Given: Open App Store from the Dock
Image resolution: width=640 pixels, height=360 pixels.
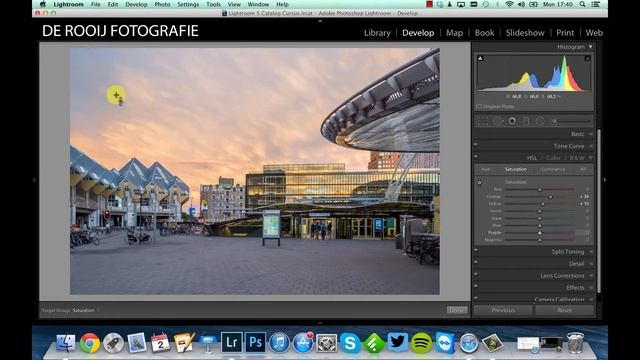Looking at the screenshot, I should click(x=302, y=342).
